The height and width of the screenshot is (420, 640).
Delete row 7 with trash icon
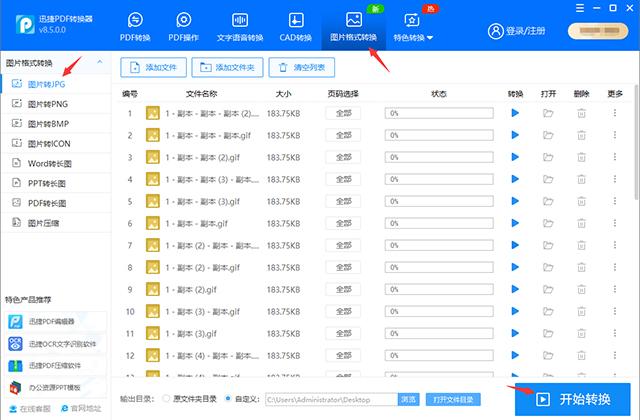581,245
